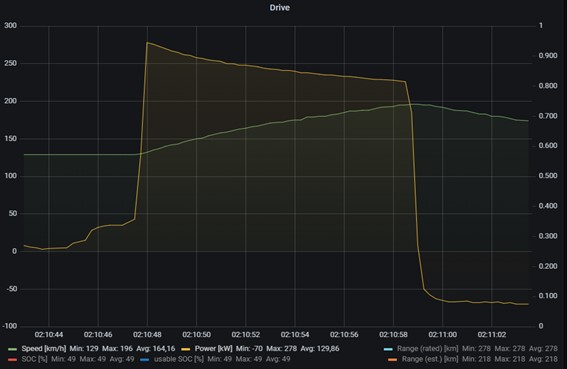Click the Power Max: 278 value

pos(281,349)
